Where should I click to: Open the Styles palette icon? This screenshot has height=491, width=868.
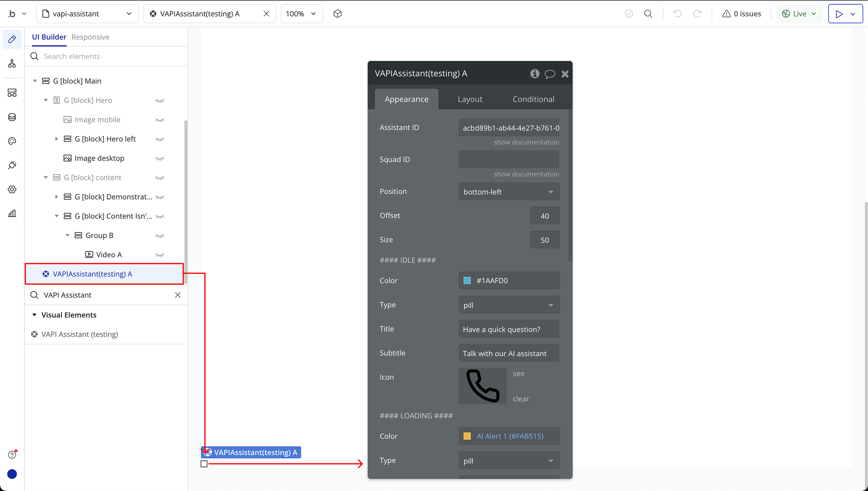point(12,141)
